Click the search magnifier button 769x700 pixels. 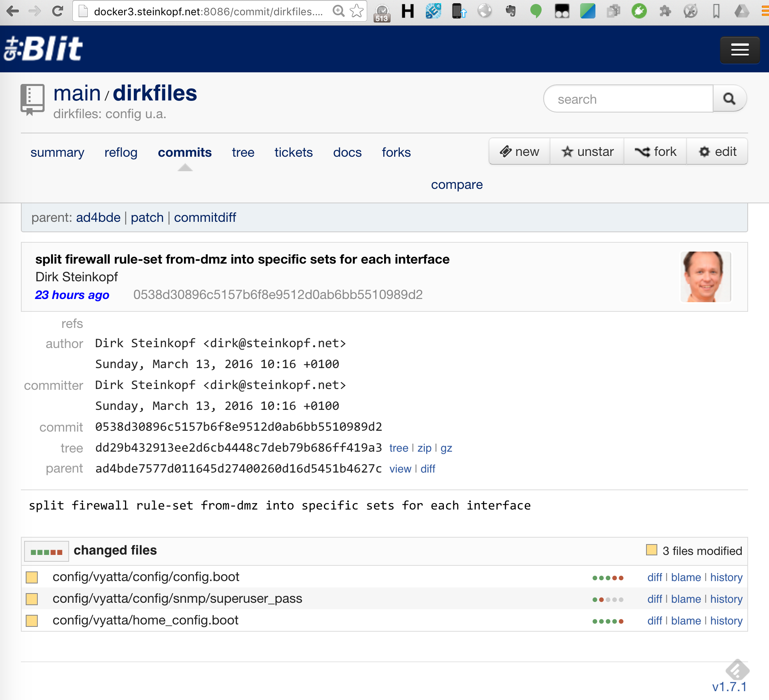(729, 99)
